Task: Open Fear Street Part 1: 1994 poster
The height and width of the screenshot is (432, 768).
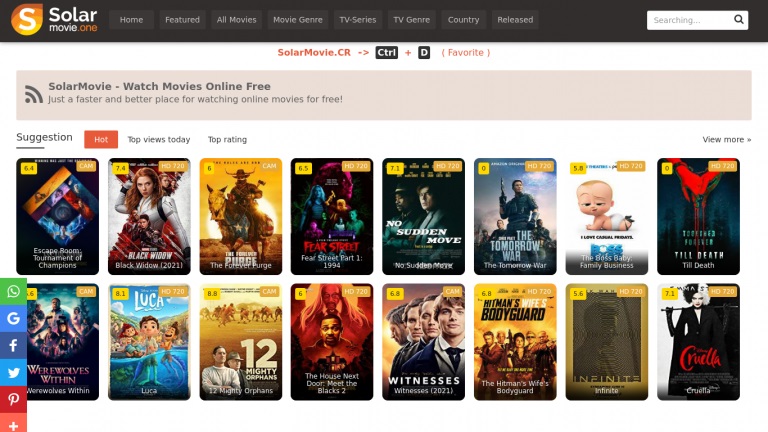Action: tap(332, 216)
